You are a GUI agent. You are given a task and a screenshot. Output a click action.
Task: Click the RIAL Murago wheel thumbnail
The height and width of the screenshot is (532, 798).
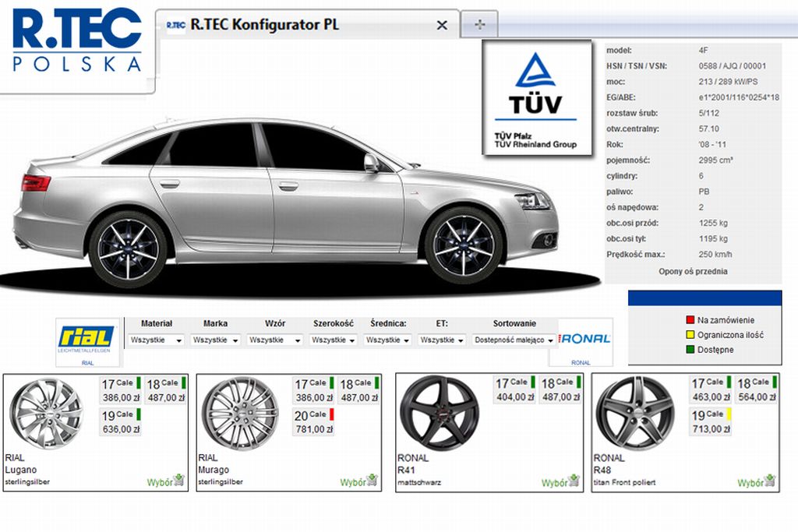(240, 414)
